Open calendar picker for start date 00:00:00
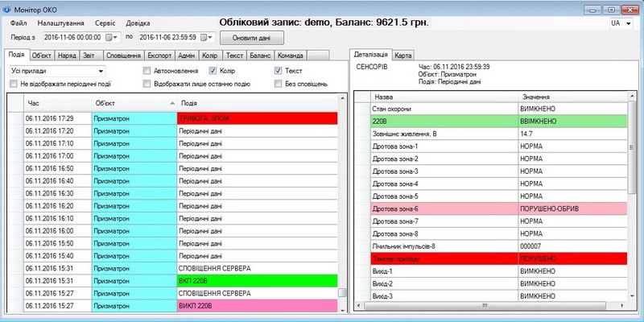This screenshot has width=644, height=322. pos(111,37)
